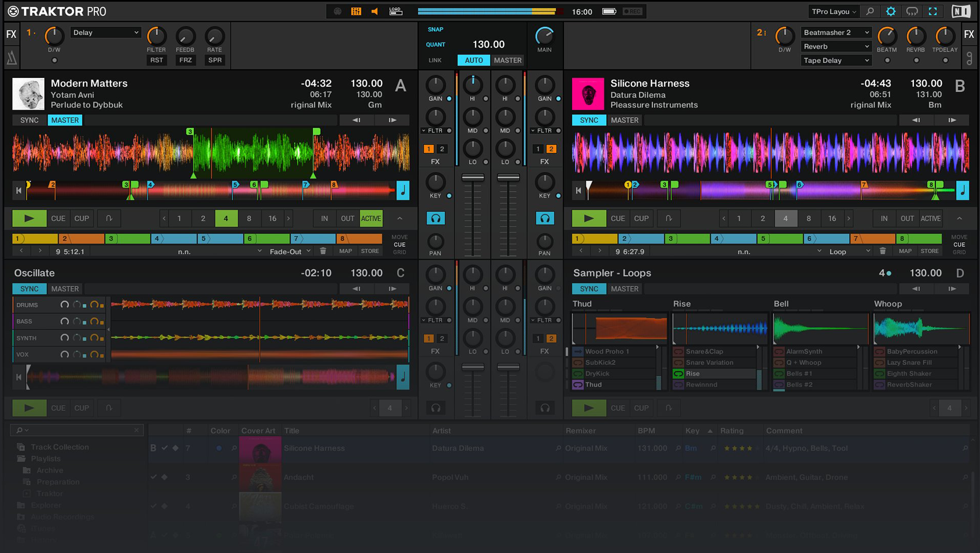Click the Deck A flux mode icon
This screenshot has height=553, width=980.
(109, 219)
